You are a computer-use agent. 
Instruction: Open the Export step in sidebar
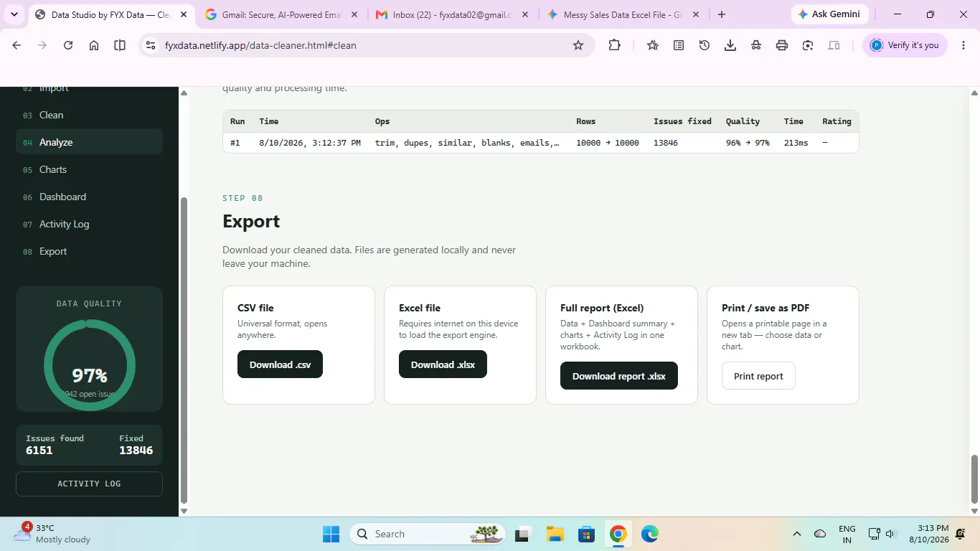pos(89,251)
